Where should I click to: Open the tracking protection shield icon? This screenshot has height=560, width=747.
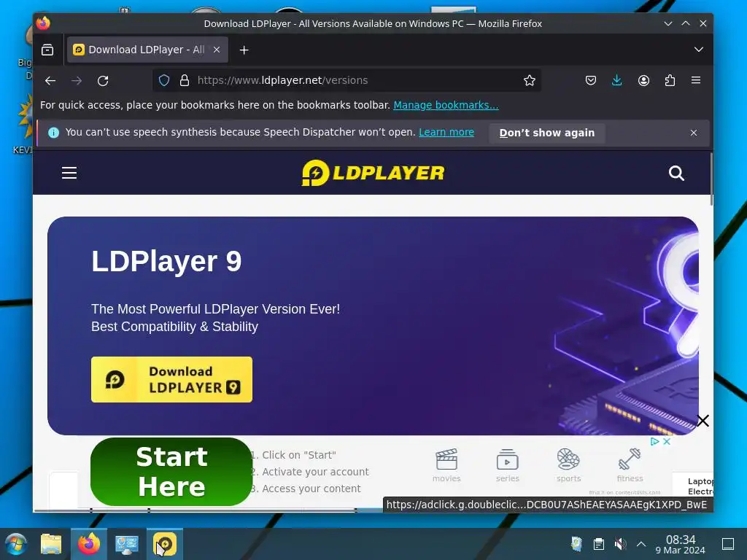coord(164,80)
